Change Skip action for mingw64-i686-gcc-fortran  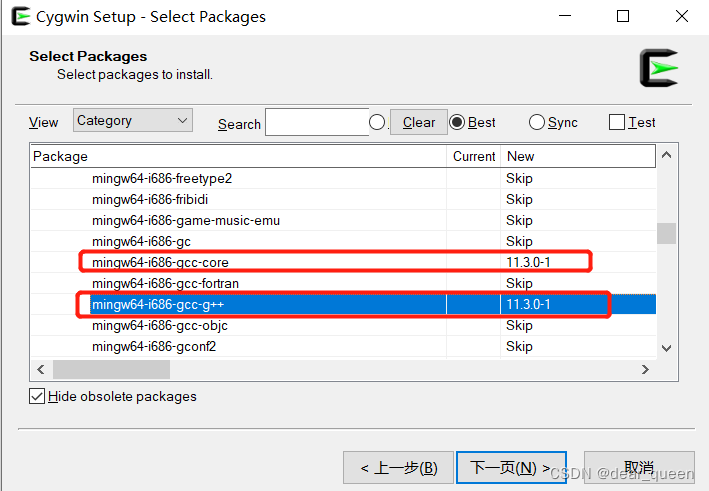[519, 283]
